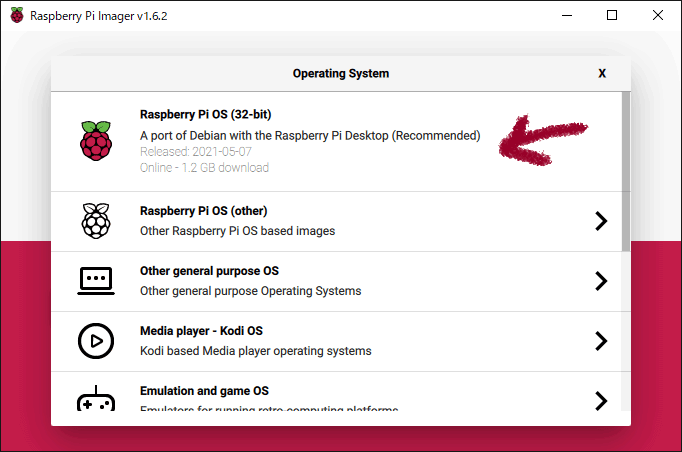Click 'Other Raspberry Pi OS based images' text

tap(237, 231)
